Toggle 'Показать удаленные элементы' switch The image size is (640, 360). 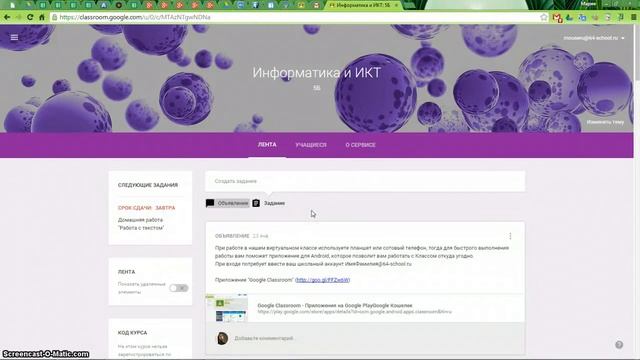pyautogui.click(x=178, y=288)
